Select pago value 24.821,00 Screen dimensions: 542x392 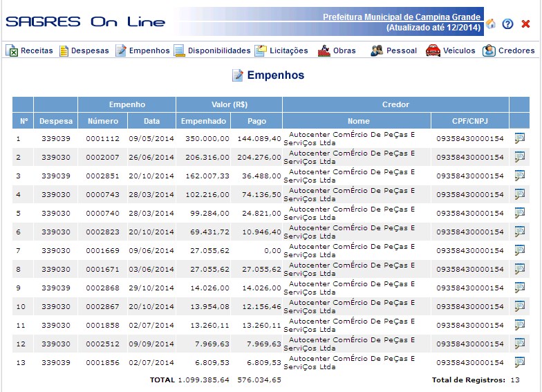261,213
